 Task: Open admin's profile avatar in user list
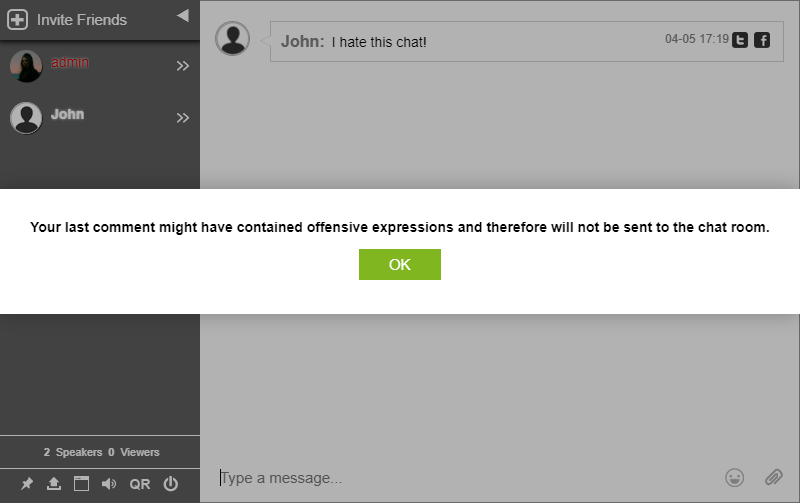tap(26, 66)
